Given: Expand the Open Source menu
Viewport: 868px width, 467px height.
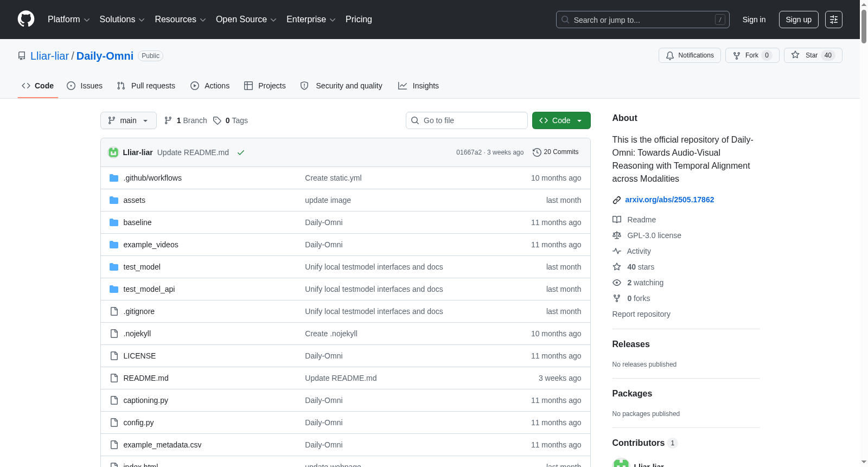Looking at the screenshot, I should (246, 20).
